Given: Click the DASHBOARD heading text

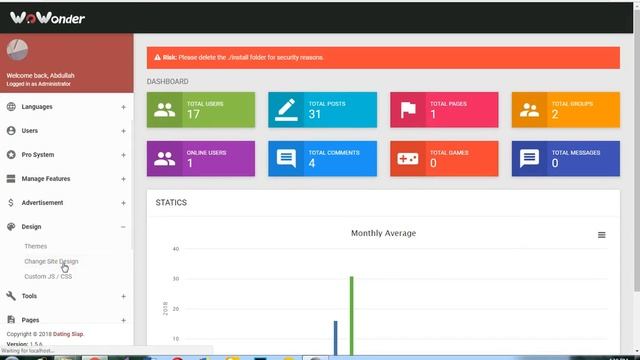Looking at the screenshot, I should click(x=167, y=82).
